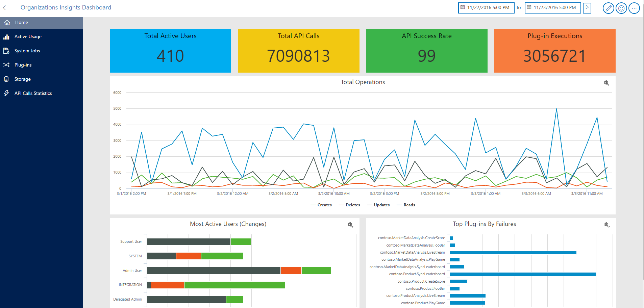
Task: Click the SYSTEM orange bar segment
Action: pos(189,256)
